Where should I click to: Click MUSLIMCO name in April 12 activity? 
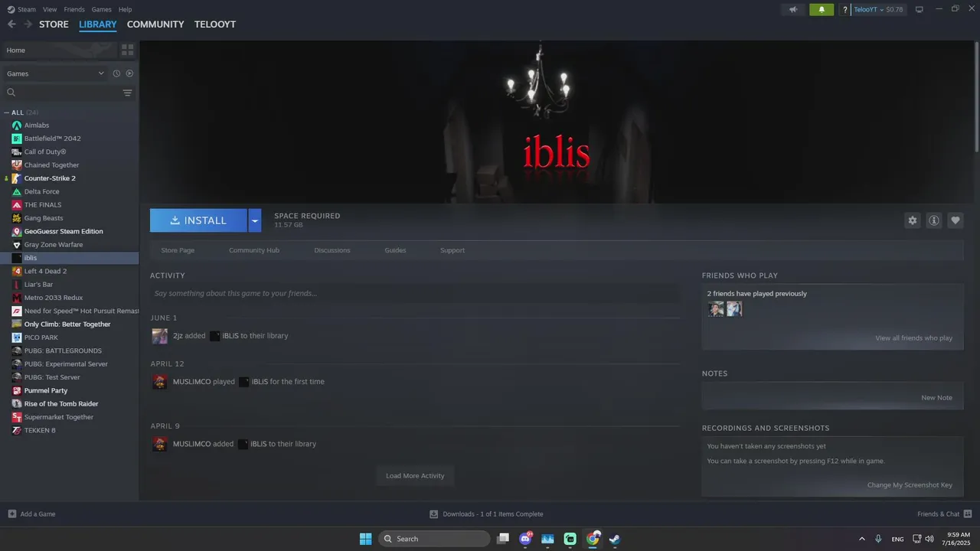(191, 382)
